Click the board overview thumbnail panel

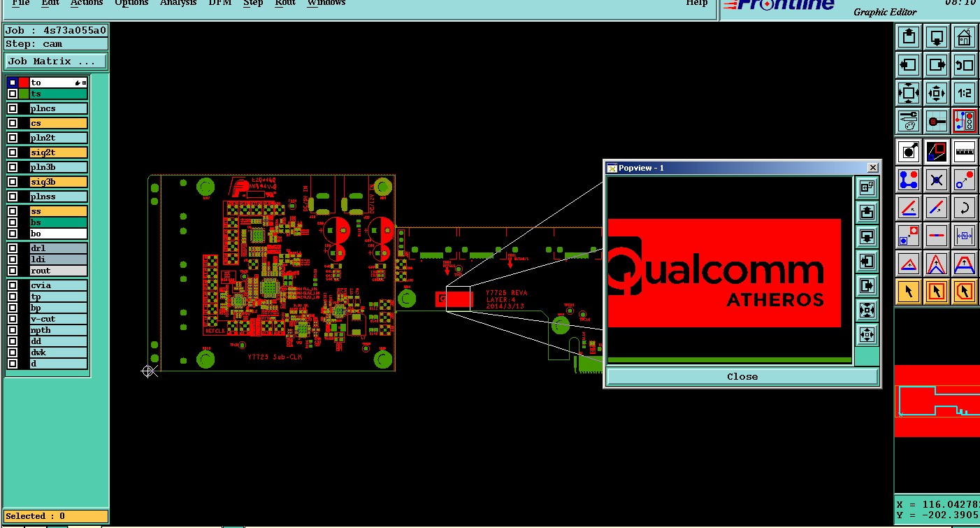point(937,401)
